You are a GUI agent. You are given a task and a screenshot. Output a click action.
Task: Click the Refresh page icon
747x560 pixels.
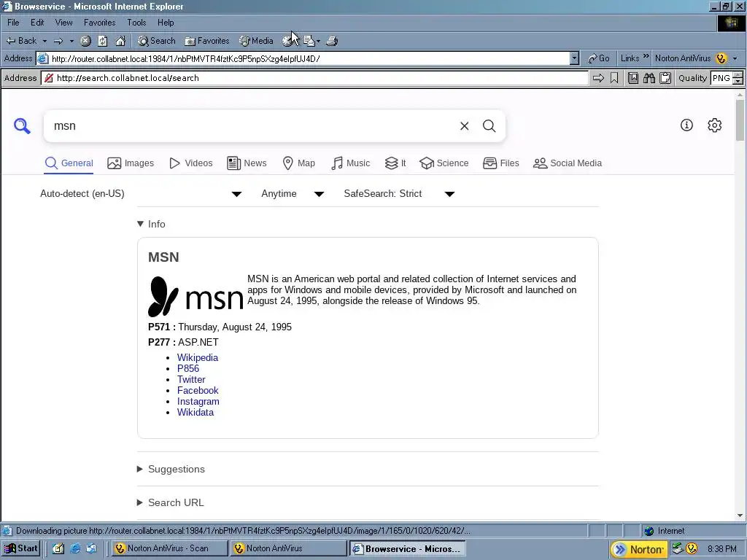pyautogui.click(x=103, y=41)
